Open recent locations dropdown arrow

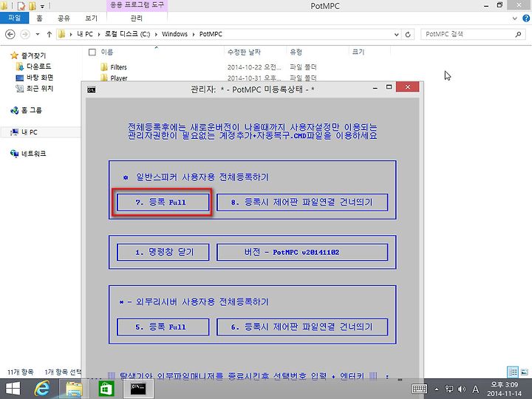38,34
